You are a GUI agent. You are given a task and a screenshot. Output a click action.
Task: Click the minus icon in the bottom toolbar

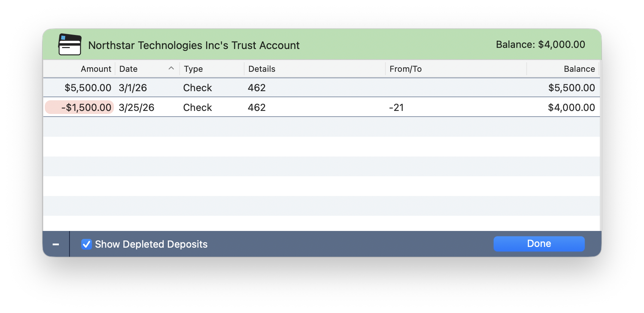(x=56, y=244)
